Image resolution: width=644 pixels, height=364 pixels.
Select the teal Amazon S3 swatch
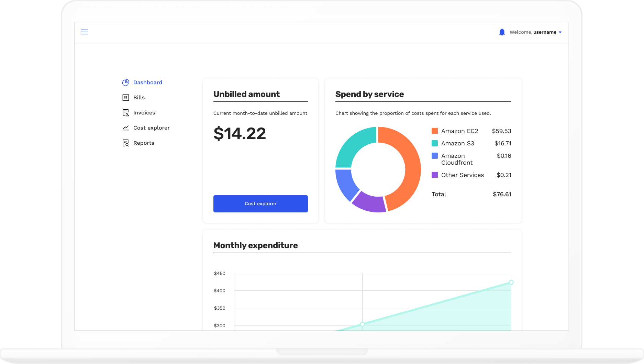435,143
